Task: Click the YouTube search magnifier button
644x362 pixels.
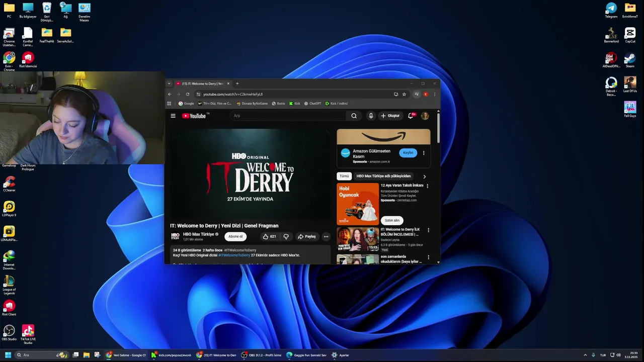Action: pos(354,116)
